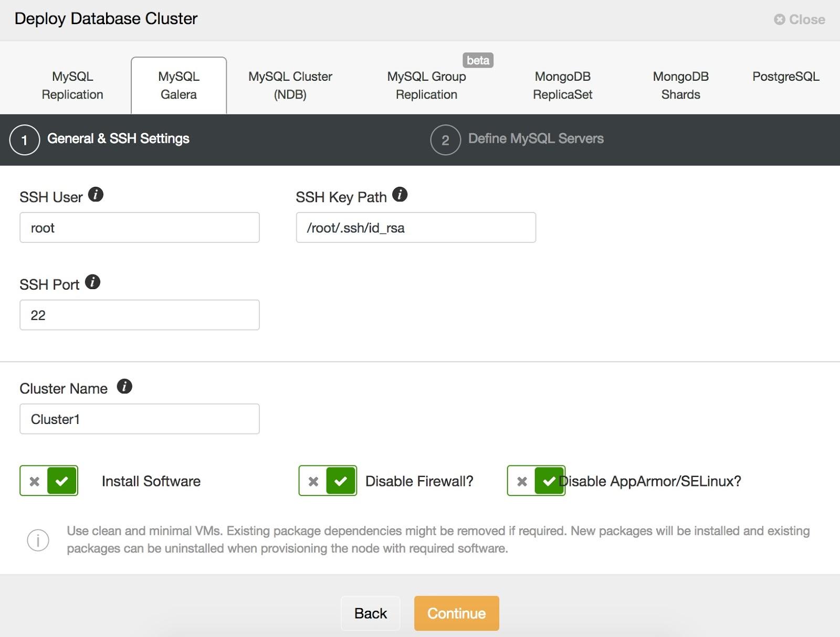
Task: Click the SSH Port info icon
Action: 92,282
